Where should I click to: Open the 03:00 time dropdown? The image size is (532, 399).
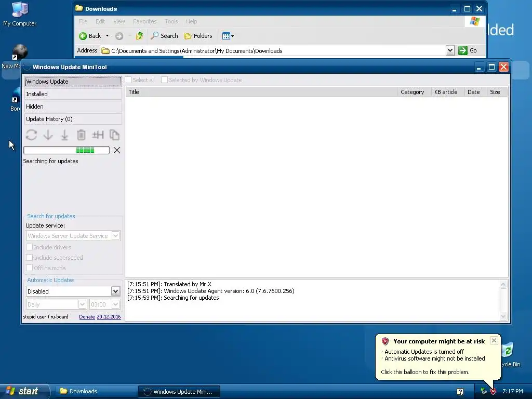[115, 304]
